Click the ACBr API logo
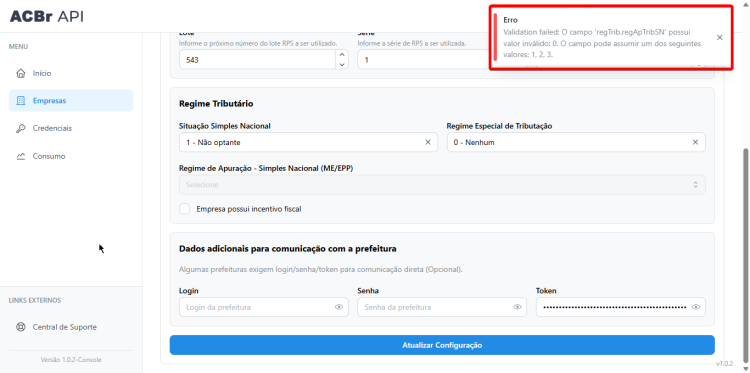750x373 pixels. 46,16
